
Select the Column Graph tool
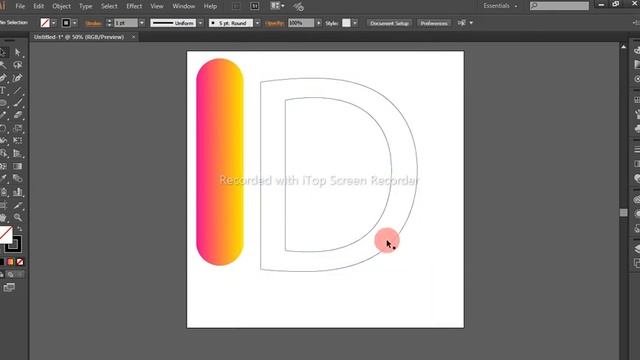click(x=17, y=191)
